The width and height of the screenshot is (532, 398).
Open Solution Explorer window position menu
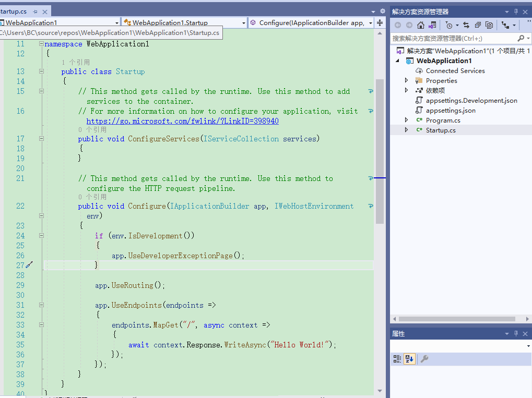[507, 12]
